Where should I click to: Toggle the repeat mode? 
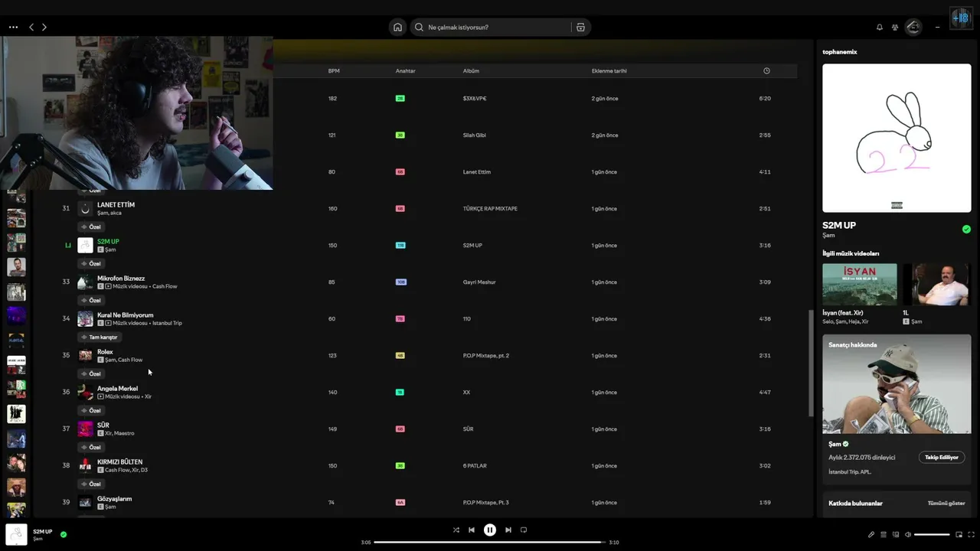pyautogui.click(x=524, y=530)
